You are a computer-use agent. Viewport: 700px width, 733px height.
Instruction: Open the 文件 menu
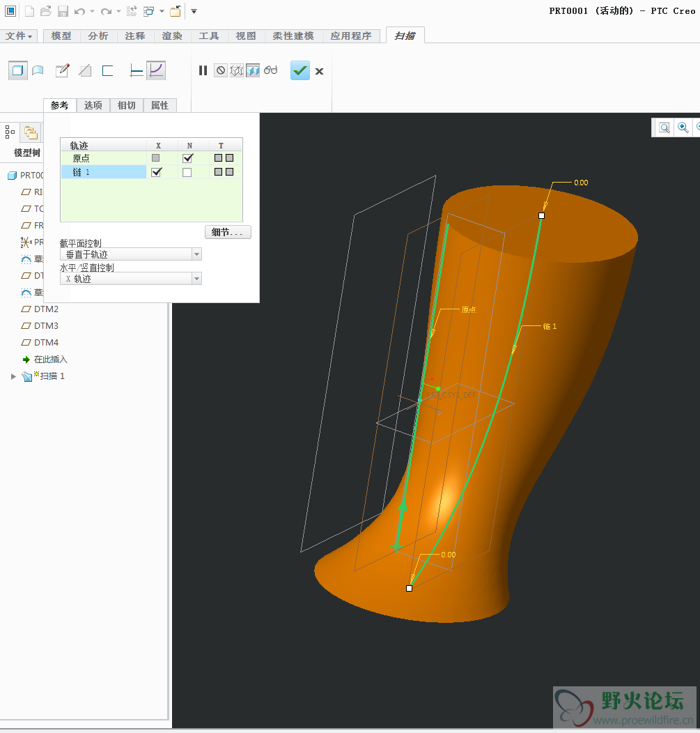19,36
